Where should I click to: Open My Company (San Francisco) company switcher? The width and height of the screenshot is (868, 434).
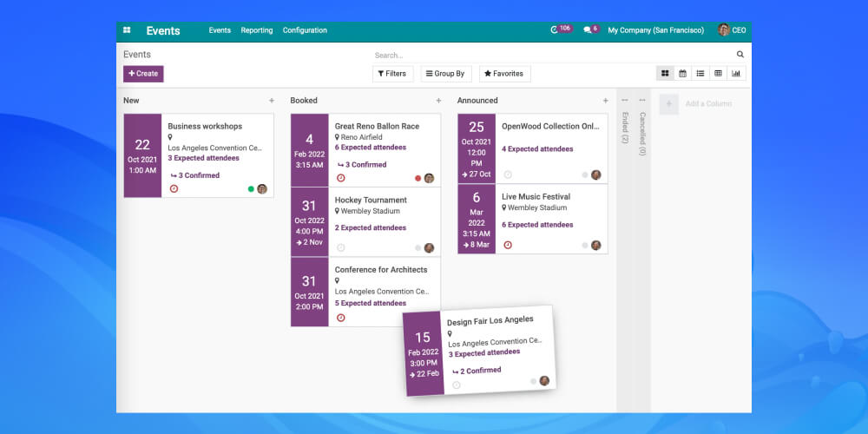[656, 30]
